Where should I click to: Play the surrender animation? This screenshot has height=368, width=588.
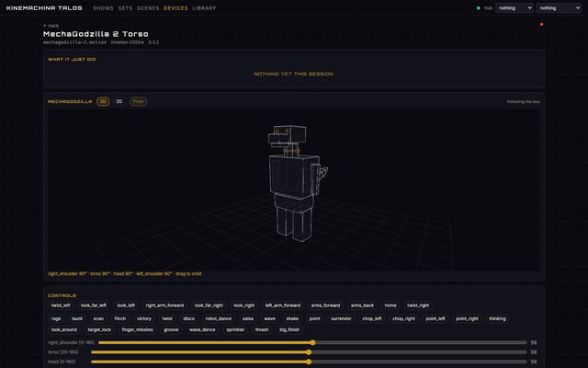click(341, 318)
